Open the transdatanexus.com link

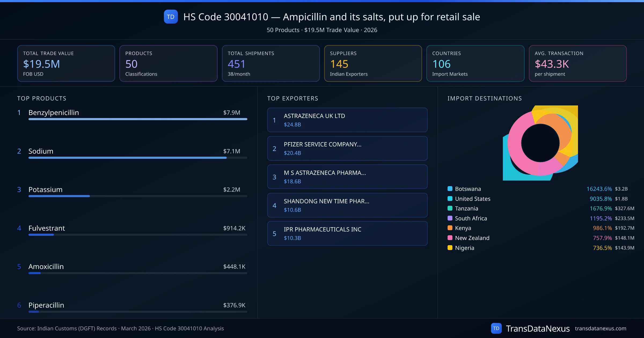click(x=600, y=328)
